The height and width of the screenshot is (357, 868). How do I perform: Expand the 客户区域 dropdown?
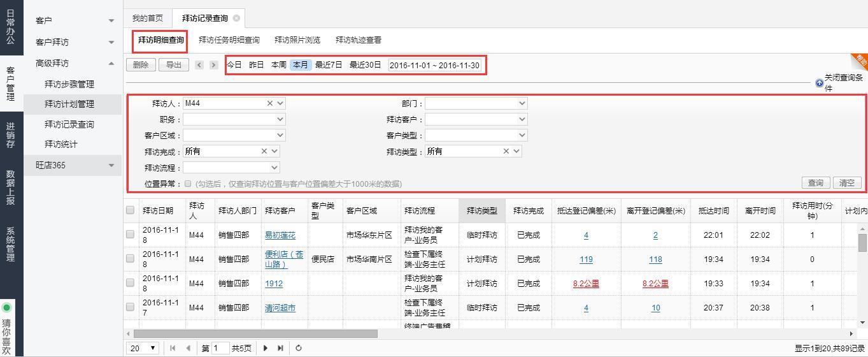(x=280, y=135)
